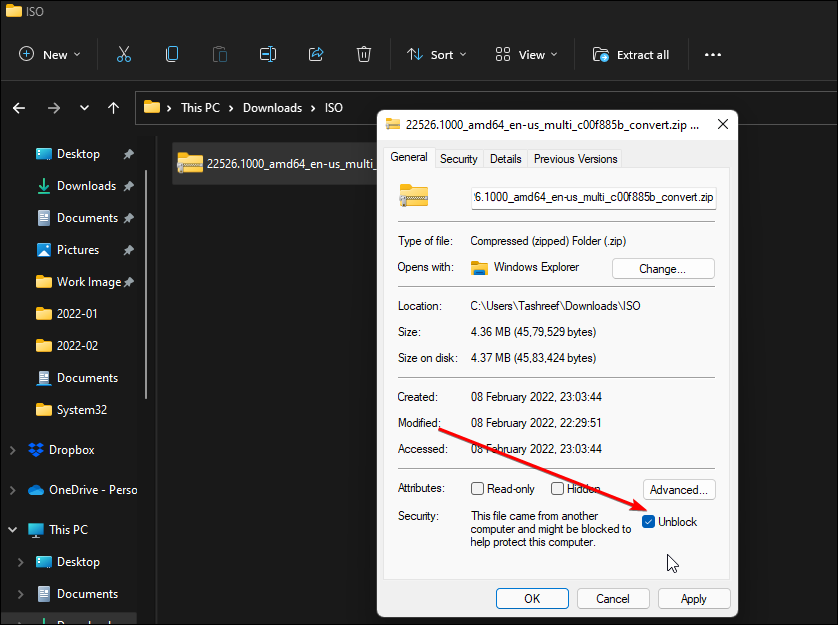
Task: Click the Advanced... button
Action: tap(679, 489)
